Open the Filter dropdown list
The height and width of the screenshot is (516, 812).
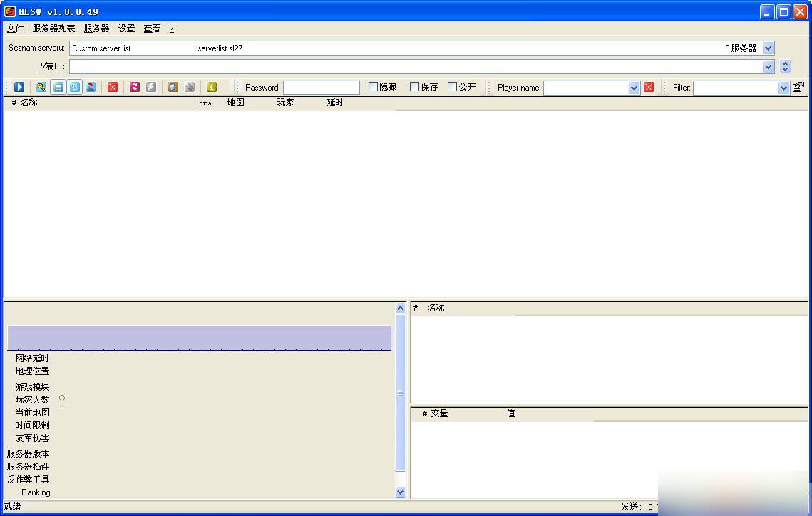tap(783, 88)
